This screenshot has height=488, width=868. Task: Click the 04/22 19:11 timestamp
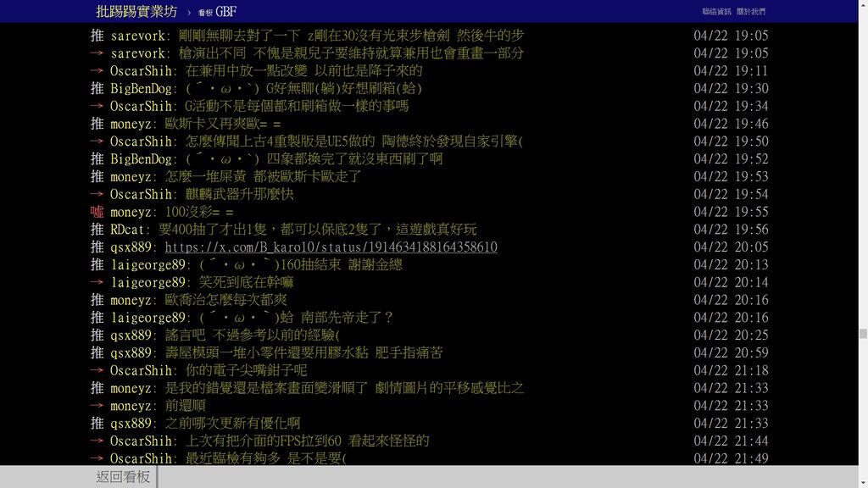[731, 71]
